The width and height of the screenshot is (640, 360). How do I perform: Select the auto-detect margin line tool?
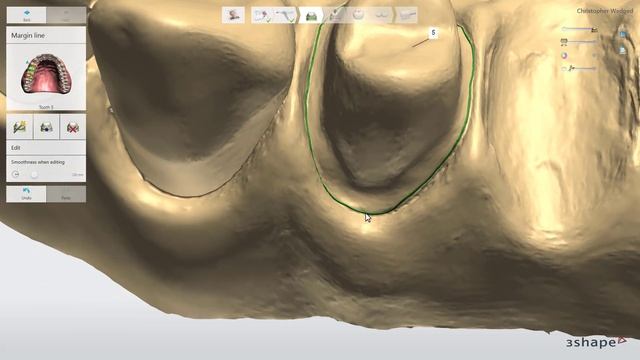tap(20, 127)
